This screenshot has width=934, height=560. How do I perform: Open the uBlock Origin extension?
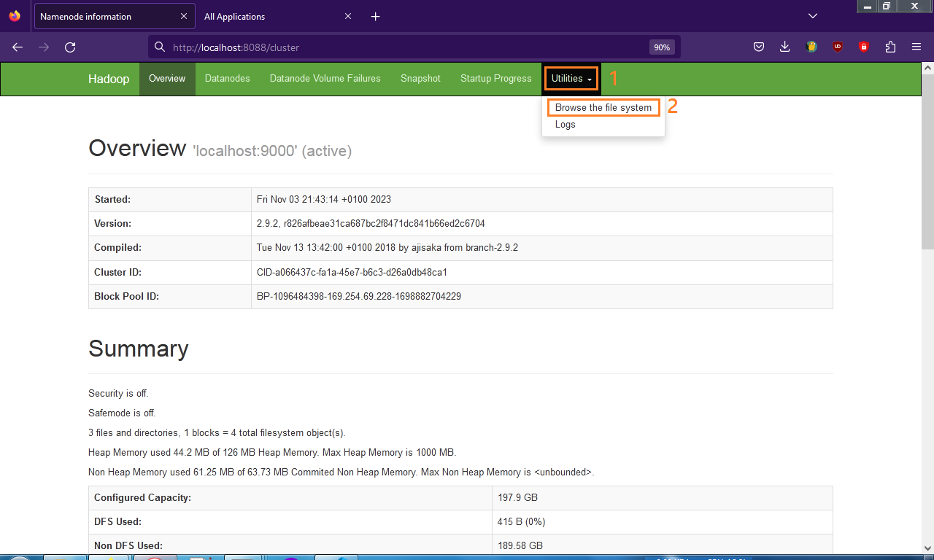(838, 47)
